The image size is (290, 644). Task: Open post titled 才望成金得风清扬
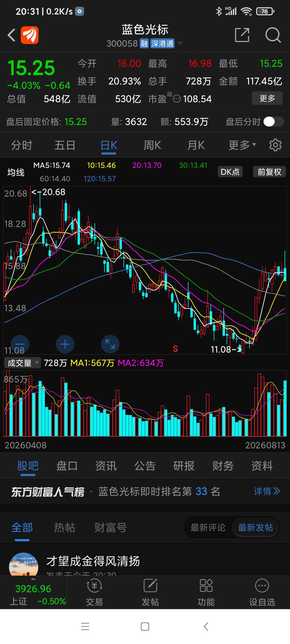pyautogui.click(x=93, y=561)
